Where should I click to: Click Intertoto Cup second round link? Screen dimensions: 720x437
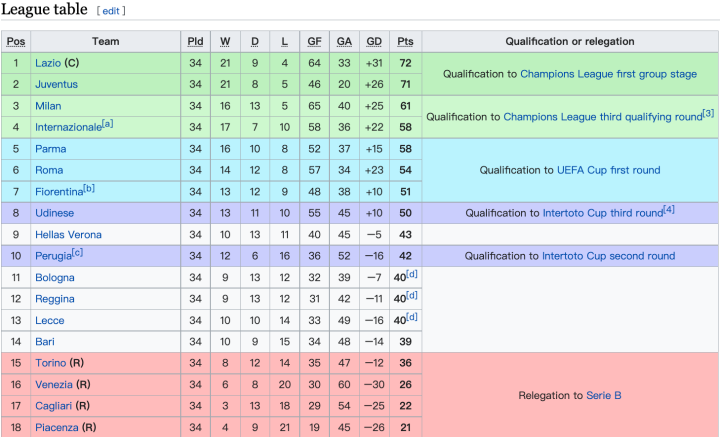(x=608, y=256)
